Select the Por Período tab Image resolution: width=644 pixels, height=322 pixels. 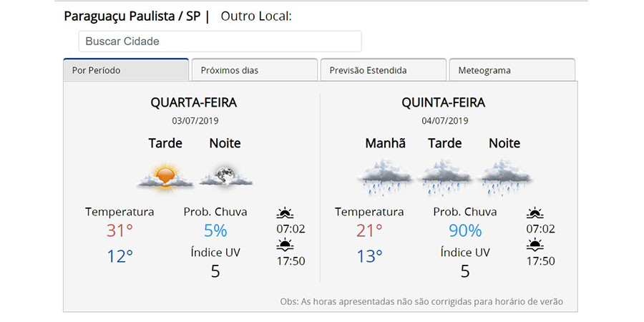(126, 70)
